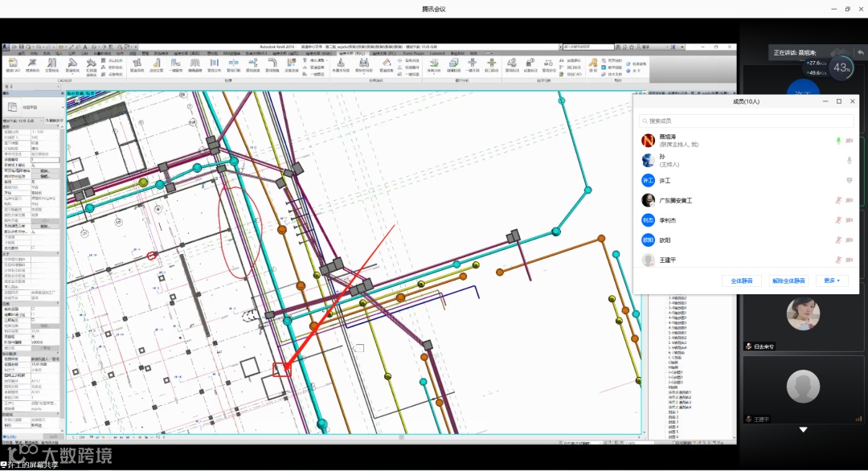The height and width of the screenshot is (471, 868).
Task: Run the 碰撞检查 tool
Action: click(x=454, y=63)
